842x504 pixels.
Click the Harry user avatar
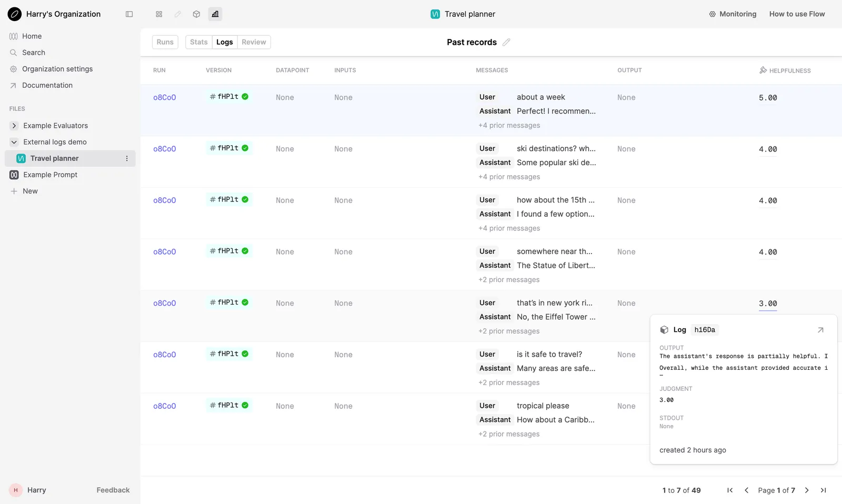(x=16, y=490)
